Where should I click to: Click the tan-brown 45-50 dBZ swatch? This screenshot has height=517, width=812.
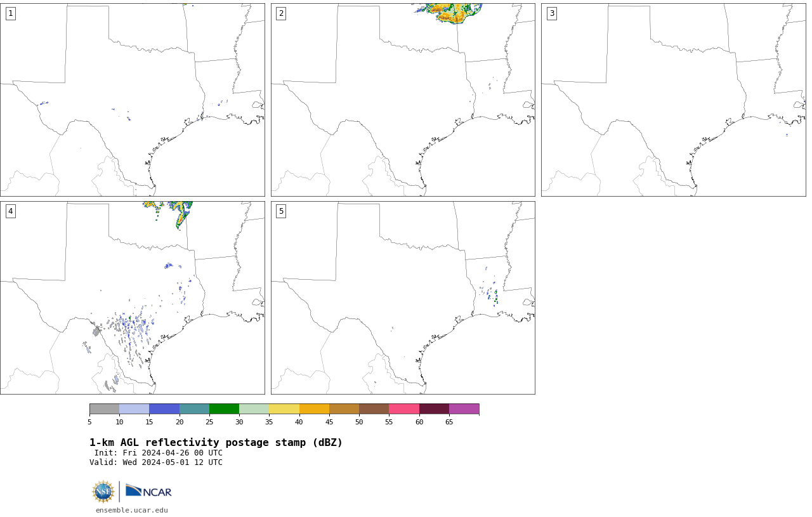click(x=344, y=409)
